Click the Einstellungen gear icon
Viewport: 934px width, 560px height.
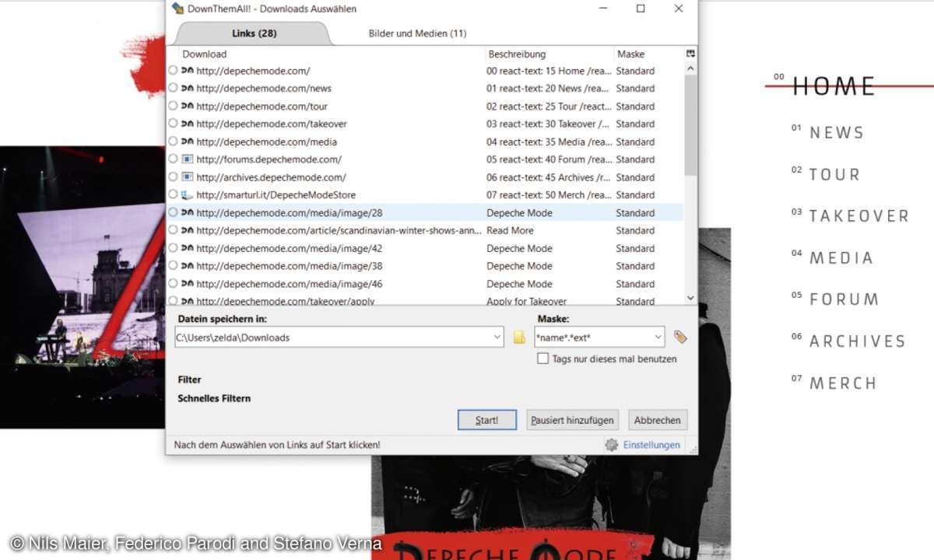pos(612,445)
